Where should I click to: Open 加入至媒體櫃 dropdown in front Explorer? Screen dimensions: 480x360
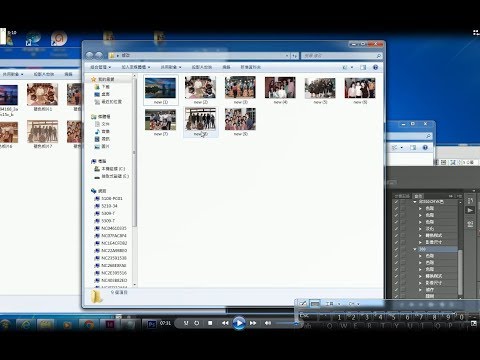136,67
